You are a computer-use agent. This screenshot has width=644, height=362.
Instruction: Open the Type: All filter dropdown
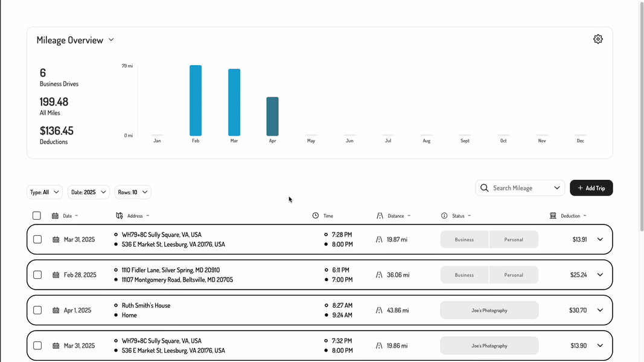pyautogui.click(x=44, y=192)
